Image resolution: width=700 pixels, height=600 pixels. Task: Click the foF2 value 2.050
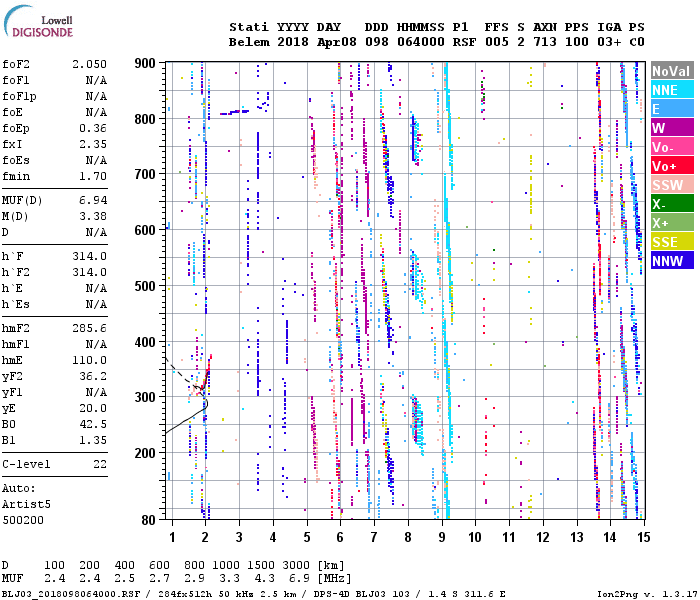pyautogui.click(x=89, y=64)
